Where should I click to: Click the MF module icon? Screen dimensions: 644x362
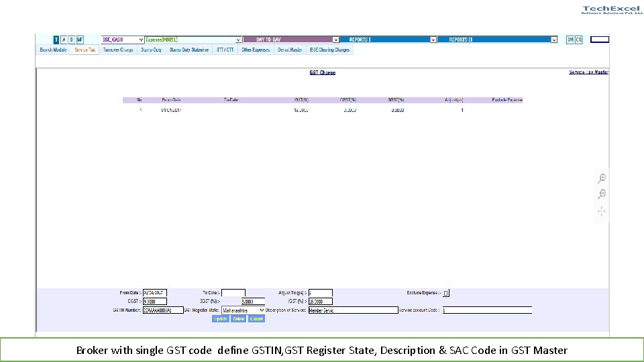[80, 40]
